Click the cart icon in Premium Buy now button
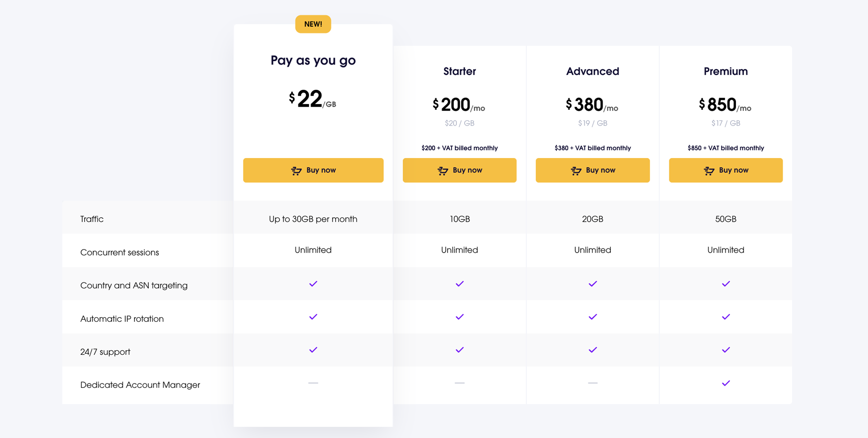Screen dimensions: 868x438 [x=709, y=171]
